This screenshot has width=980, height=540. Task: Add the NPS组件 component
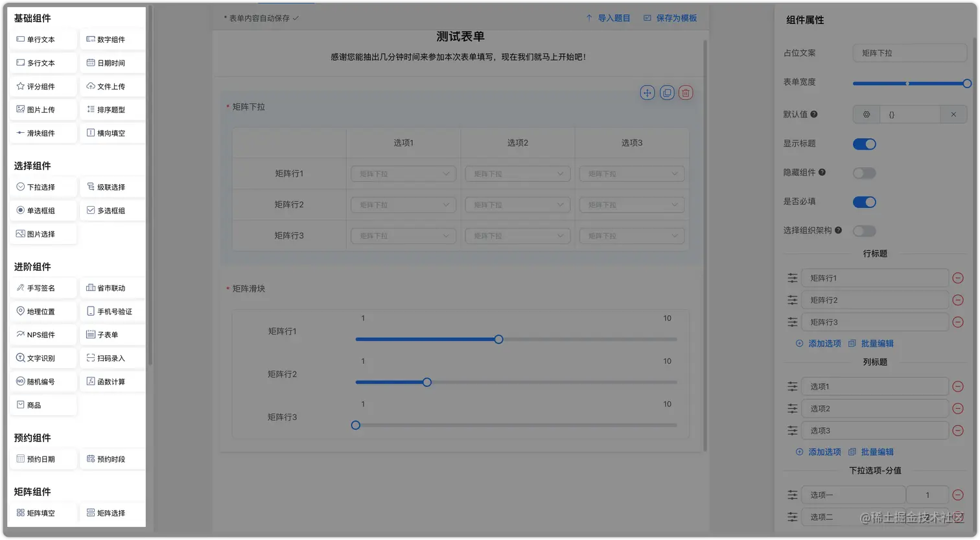pos(43,335)
